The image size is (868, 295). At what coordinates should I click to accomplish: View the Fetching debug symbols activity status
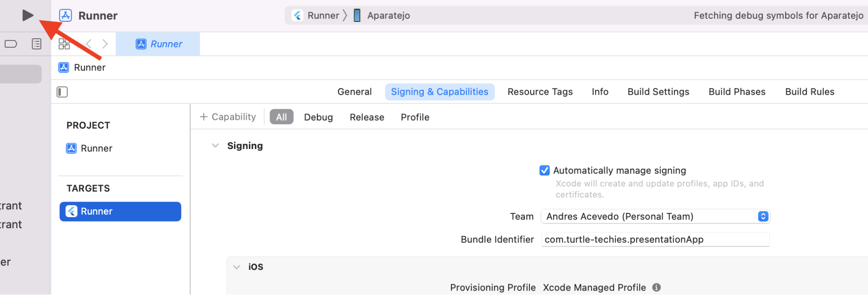pos(778,16)
